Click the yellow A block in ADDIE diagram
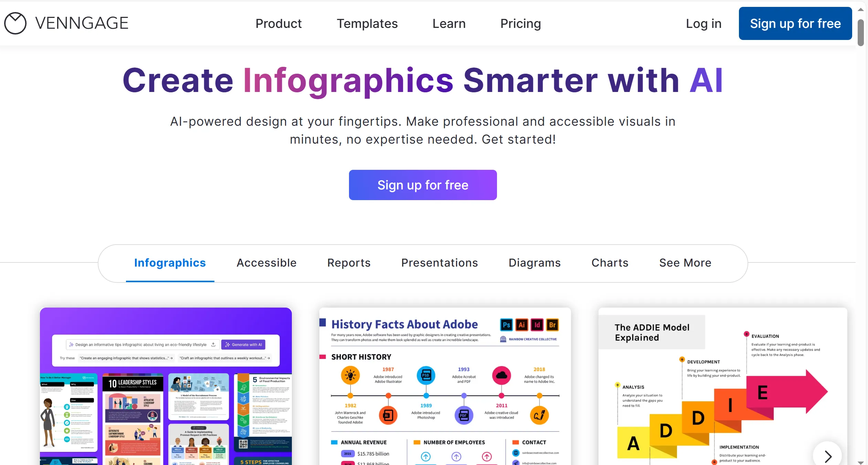 click(633, 443)
